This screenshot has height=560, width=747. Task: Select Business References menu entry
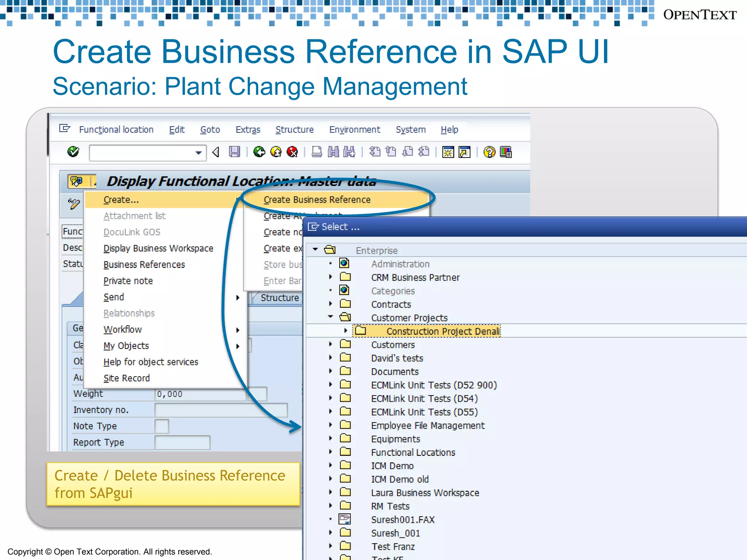pyautogui.click(x=144, y=265)
